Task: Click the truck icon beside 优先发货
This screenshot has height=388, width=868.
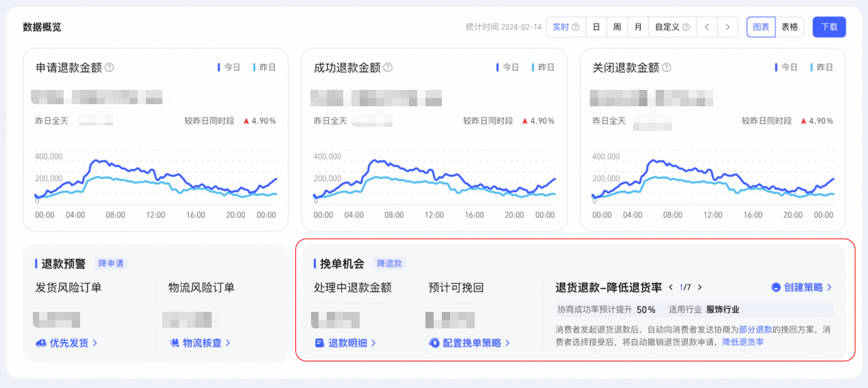Action: coord(41,343)
